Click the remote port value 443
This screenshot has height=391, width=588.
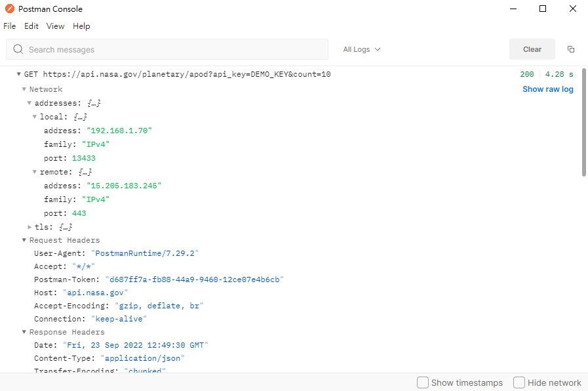[x=79, y=213]
